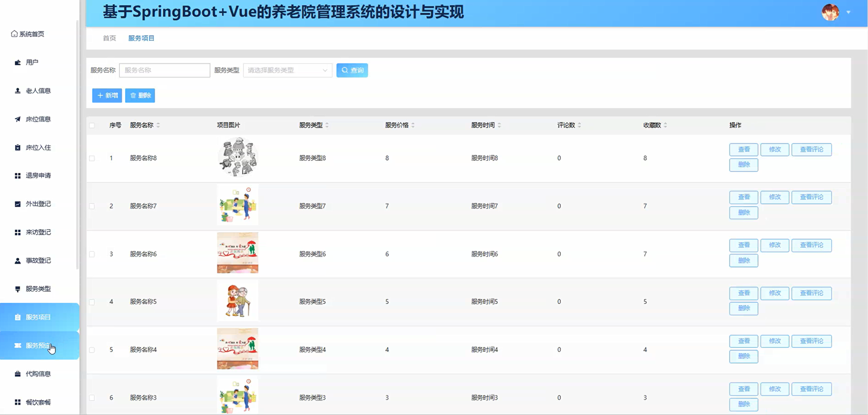This screenshot has width=868, height=415.
Task: Select the 事故登记 icon
Action: pyautogui.click(x=17, y=260)
